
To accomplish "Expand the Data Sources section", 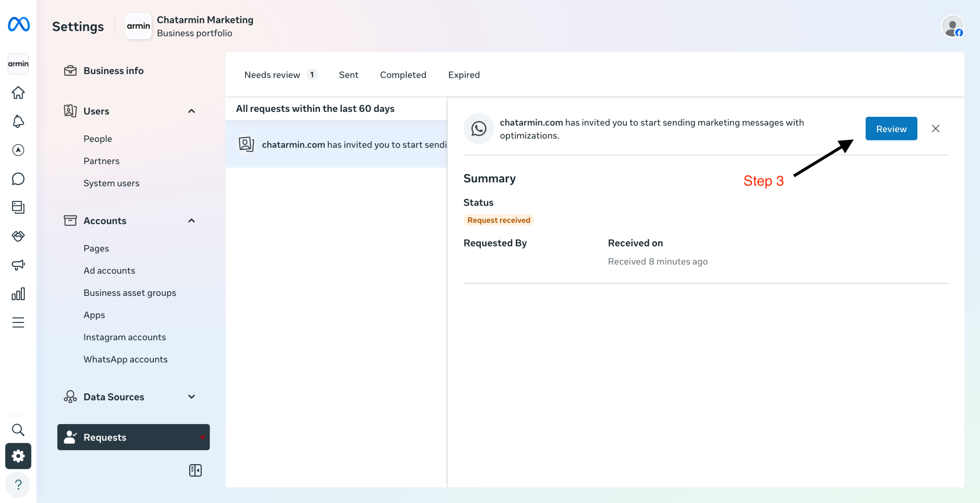I will (191, 396).
